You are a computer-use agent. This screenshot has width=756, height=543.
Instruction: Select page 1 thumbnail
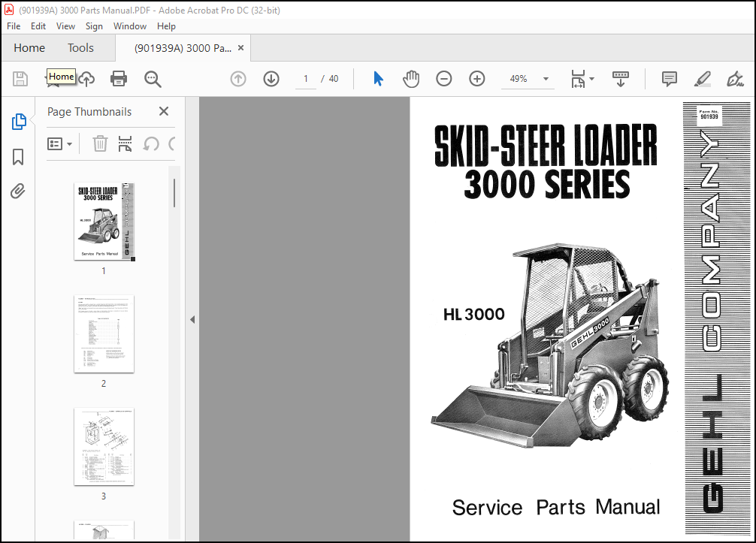click(x=104, y=221)
